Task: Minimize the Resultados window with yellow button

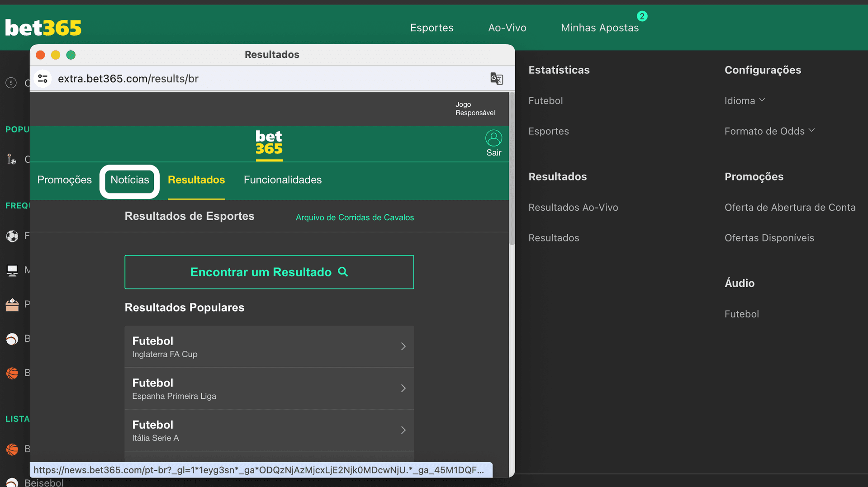Action: (56, 55)
